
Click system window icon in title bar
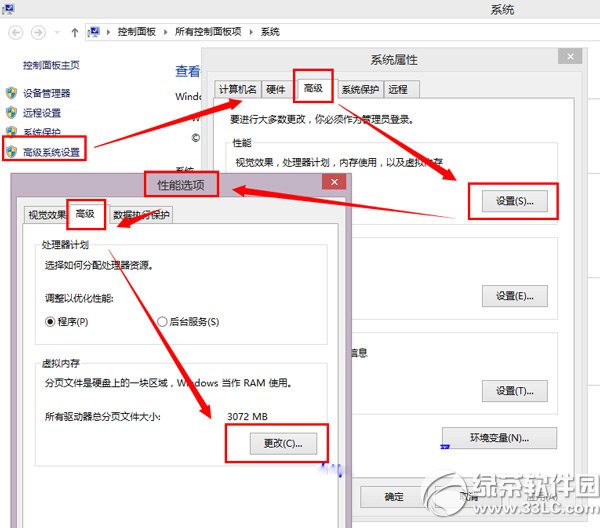pyautogui.click(x=8, y=9)
